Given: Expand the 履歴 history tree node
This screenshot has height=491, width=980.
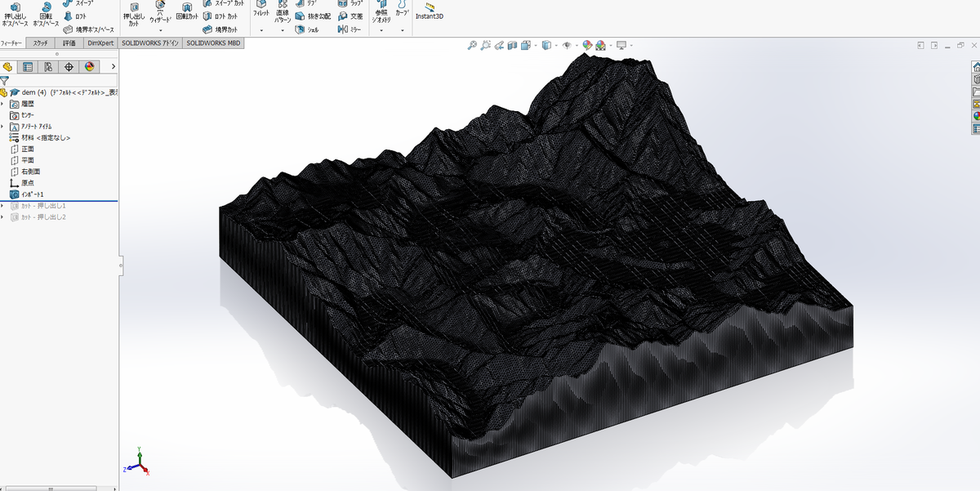Looking at the screenshot, I should 2,105.
